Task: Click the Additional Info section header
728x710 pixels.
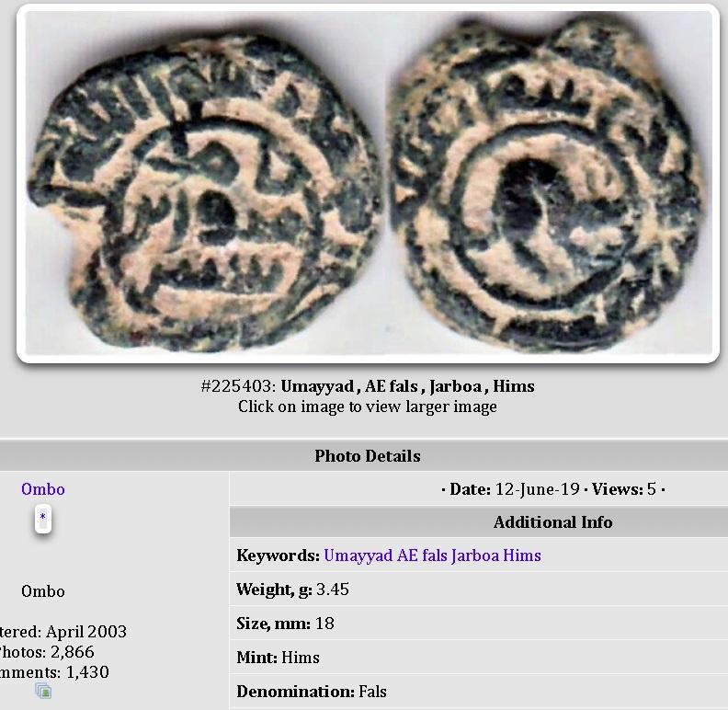Action: 479,522
